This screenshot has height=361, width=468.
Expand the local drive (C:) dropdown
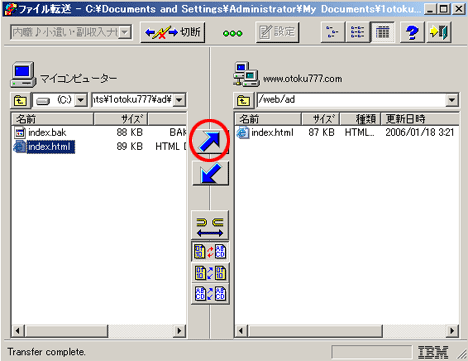(81, 100)
